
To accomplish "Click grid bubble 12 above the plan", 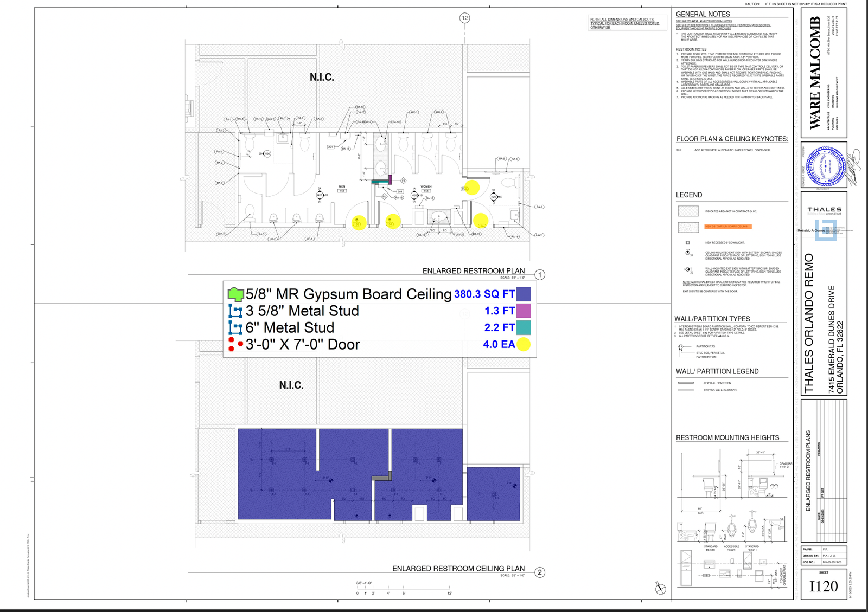I will pos(464,18).
